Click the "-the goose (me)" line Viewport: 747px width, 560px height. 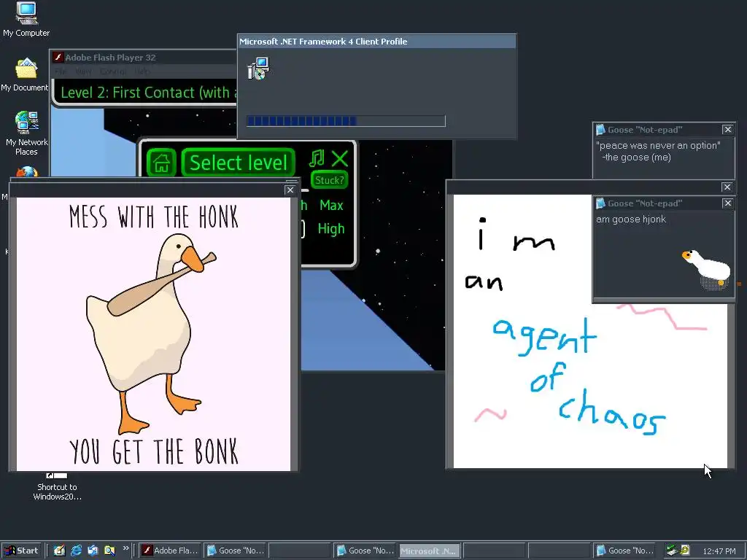click(636, 157)
